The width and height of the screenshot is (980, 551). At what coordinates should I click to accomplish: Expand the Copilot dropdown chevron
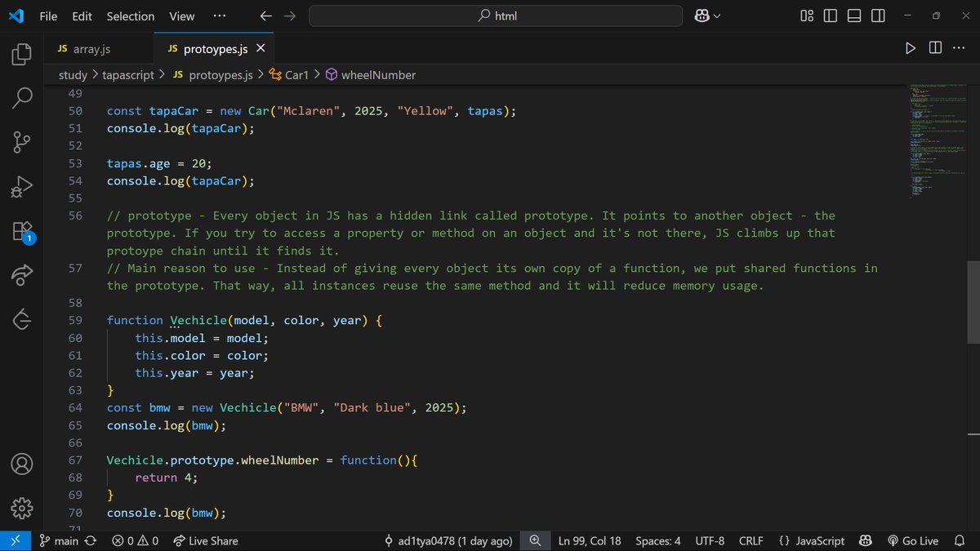click(x=717, y=16)
